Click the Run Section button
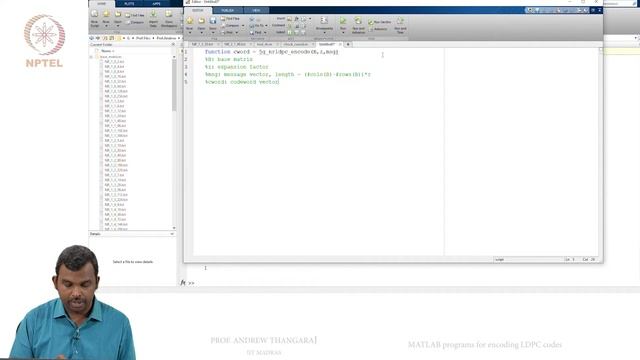The width and height of the screenshot is (640, 360). [380, 22]
